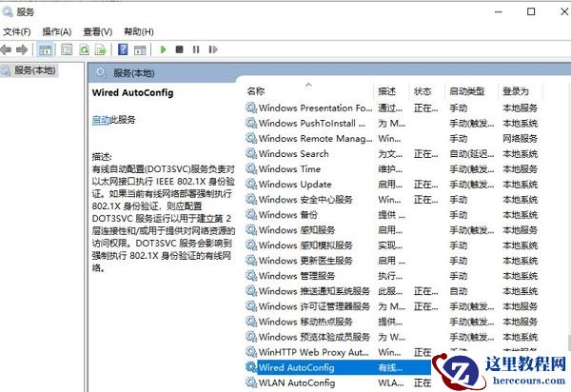The width and height of the screenshot is (571, 392).
Task: Toggle the action pane toolbar icon
Action: click(x=140, y=49)
